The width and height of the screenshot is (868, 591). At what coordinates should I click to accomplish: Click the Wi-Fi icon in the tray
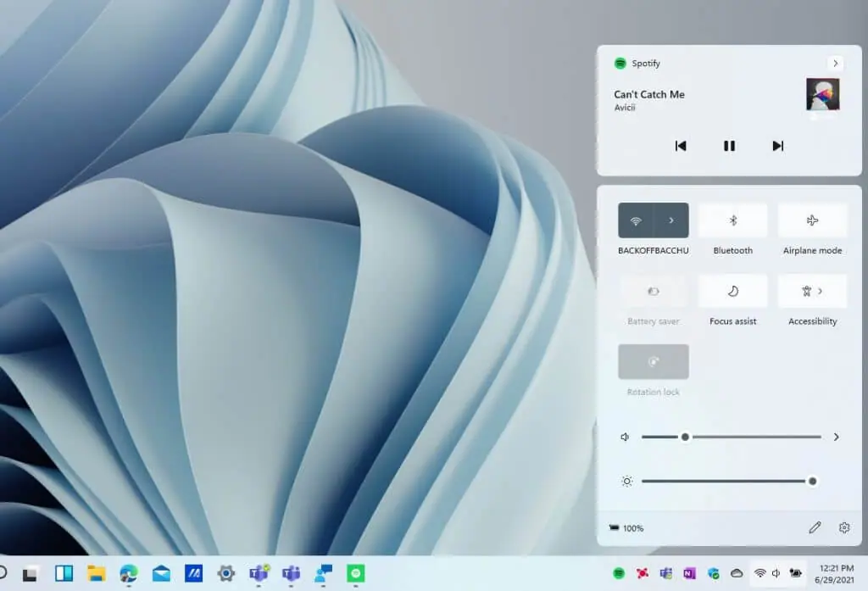coord(760,573)
